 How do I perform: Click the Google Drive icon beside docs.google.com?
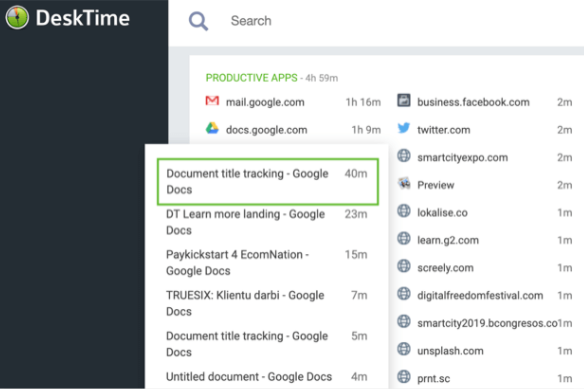tap(212, 128)
